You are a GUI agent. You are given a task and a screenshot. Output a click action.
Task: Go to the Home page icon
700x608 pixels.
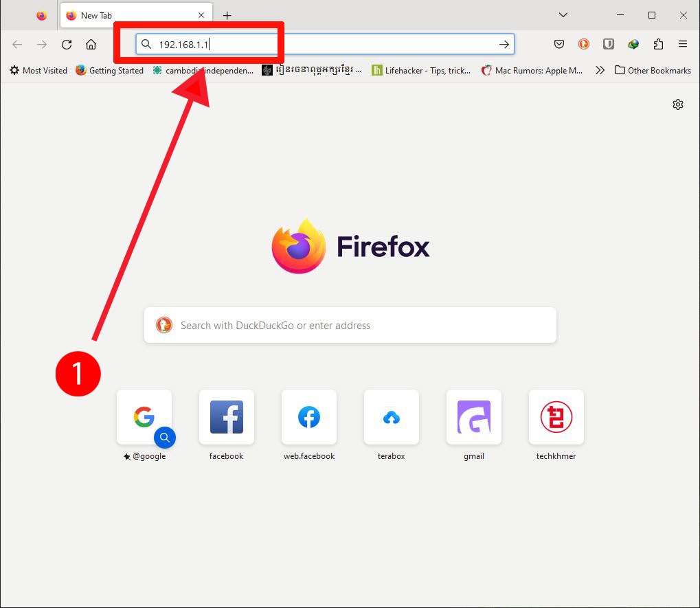91,44
